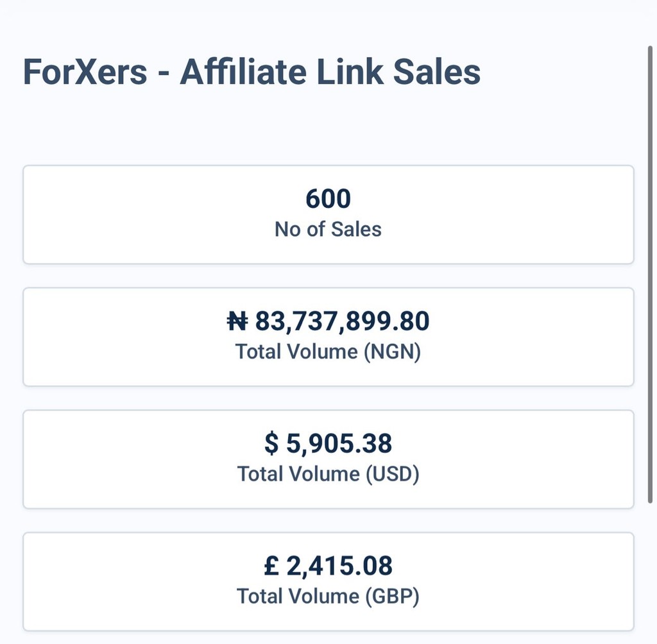The width and height of the screenshot is (657, 644).
Task: Click the 83,737,899.80 amount
Action: click(x=342, y=321)
